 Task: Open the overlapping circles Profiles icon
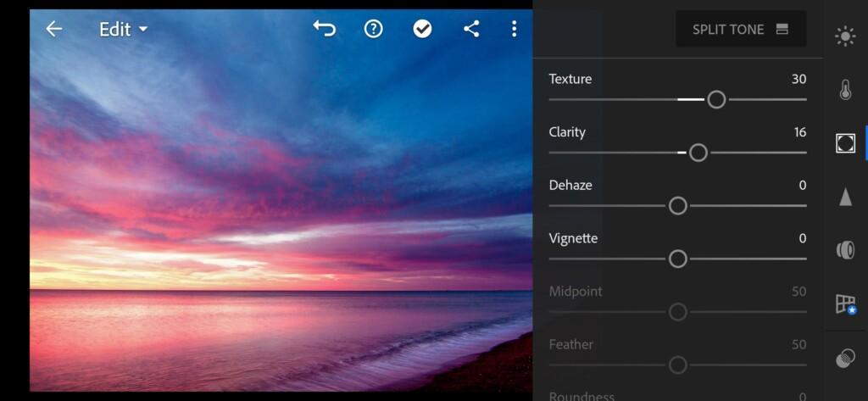pos(845,359)
